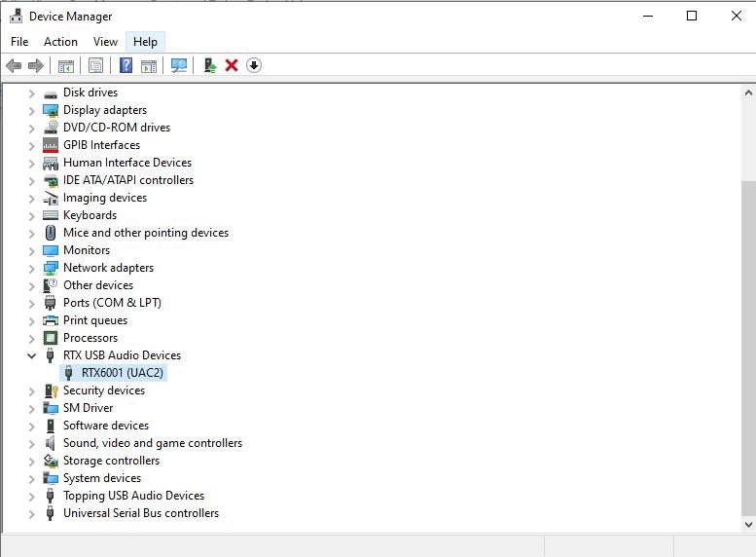Expand the IDE ATA/ATAPI controllers node
756x557 pixels.
click(x=32, y=181)
